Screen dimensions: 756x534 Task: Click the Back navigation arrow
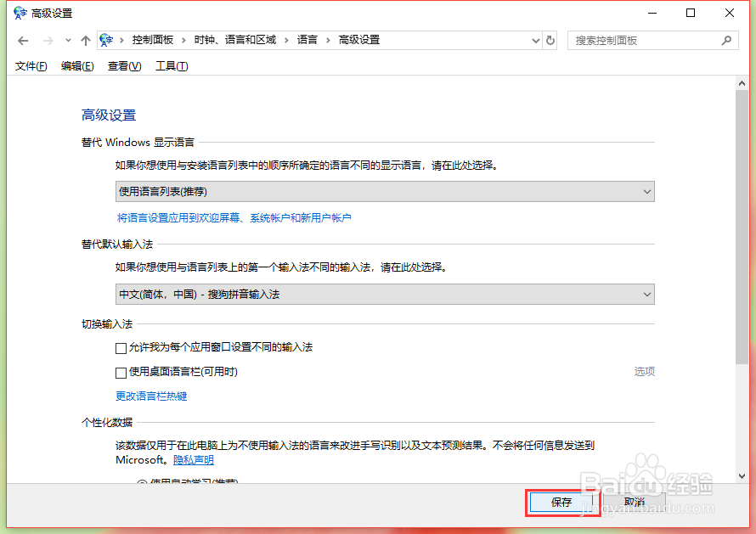[x=22, y=40]
